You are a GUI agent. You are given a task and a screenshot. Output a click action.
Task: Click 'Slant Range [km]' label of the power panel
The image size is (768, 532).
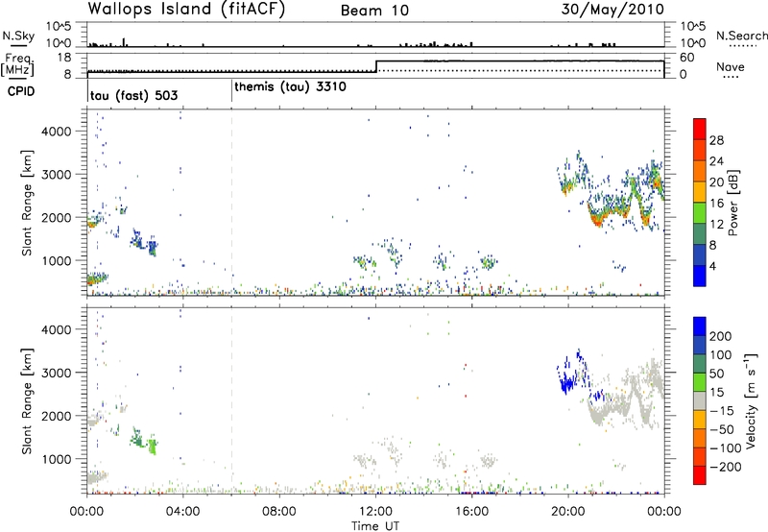[27, 203]
